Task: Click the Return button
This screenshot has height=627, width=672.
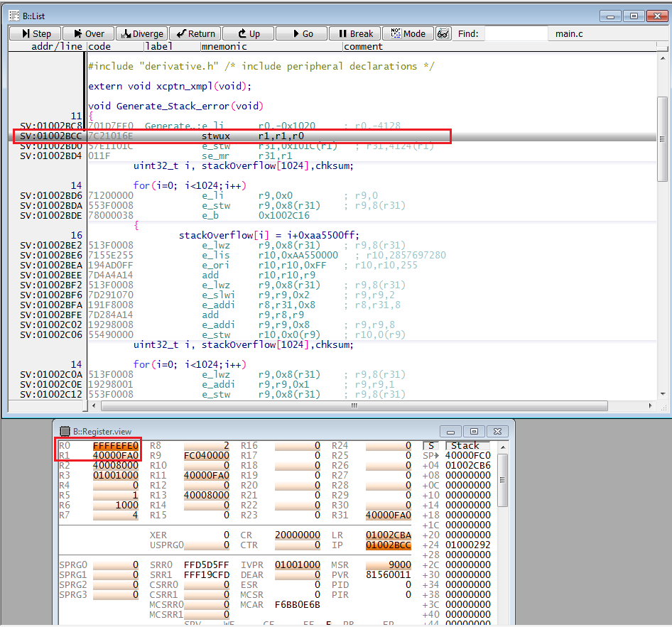Action: [x=195, y=33]
